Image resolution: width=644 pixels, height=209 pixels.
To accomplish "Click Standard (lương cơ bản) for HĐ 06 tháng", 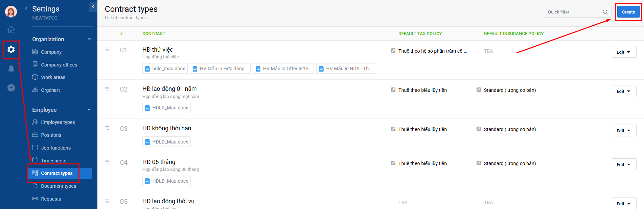I will 510,163.
